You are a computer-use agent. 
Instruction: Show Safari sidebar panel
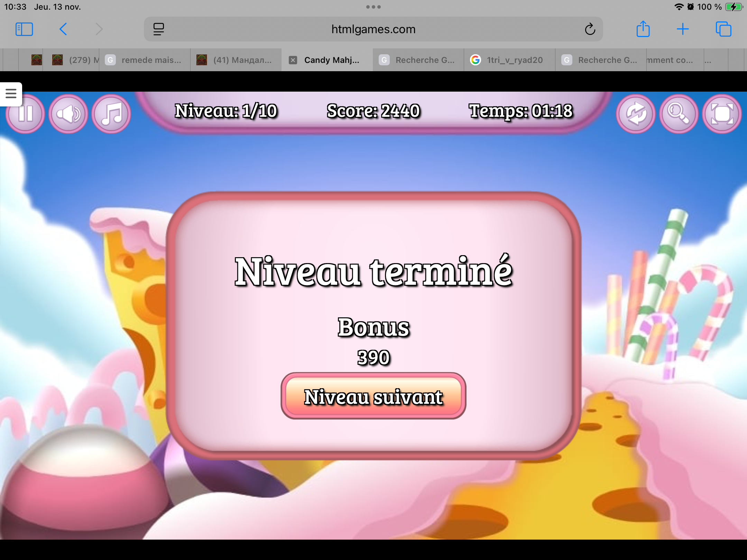24,29
